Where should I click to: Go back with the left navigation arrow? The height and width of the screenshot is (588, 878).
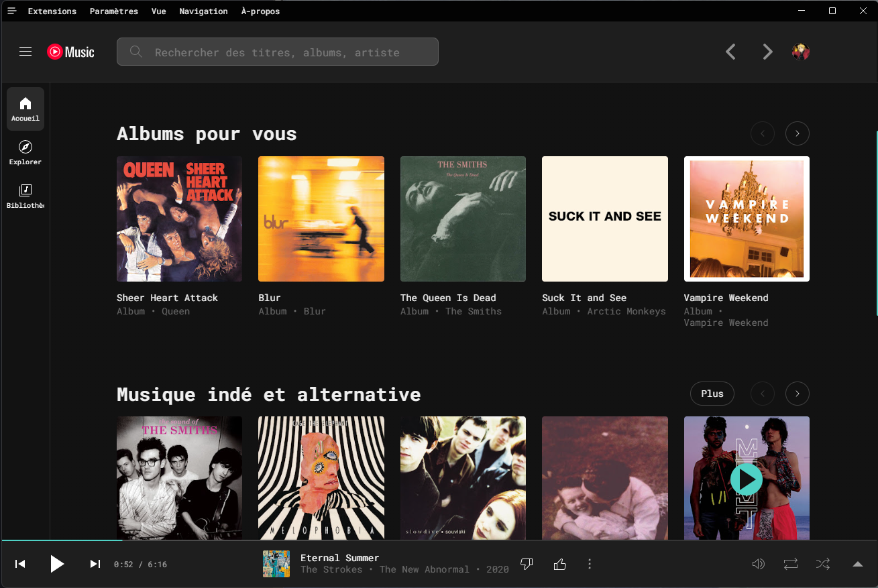(x=731, y=52)
